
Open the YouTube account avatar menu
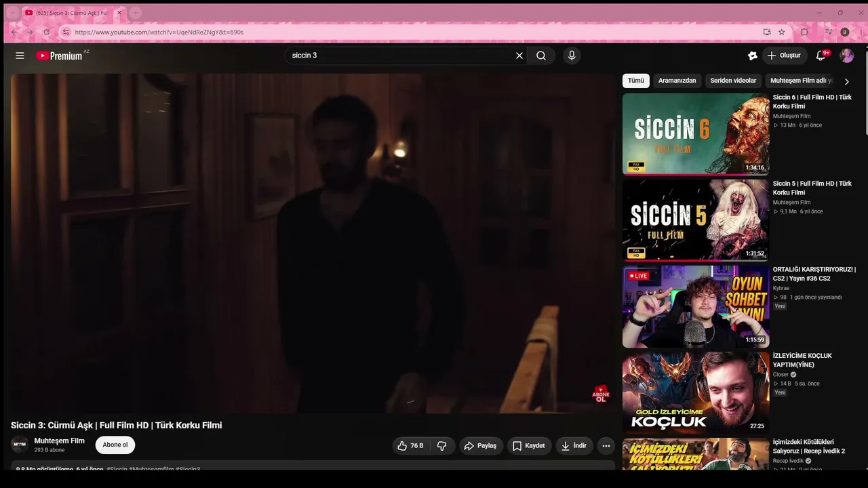[847, 56]
